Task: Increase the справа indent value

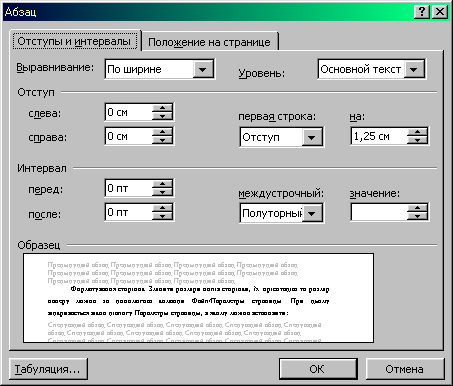Action: [162, 132]
